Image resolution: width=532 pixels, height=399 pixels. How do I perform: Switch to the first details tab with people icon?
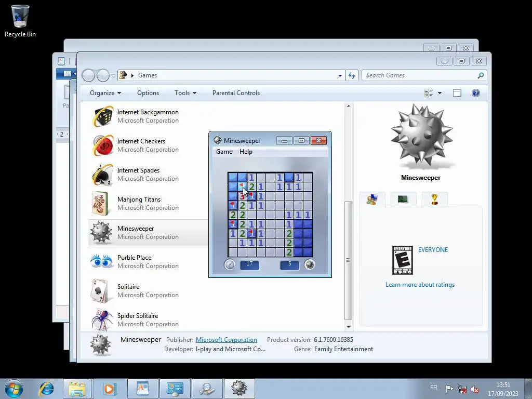[x=372, y=199]
